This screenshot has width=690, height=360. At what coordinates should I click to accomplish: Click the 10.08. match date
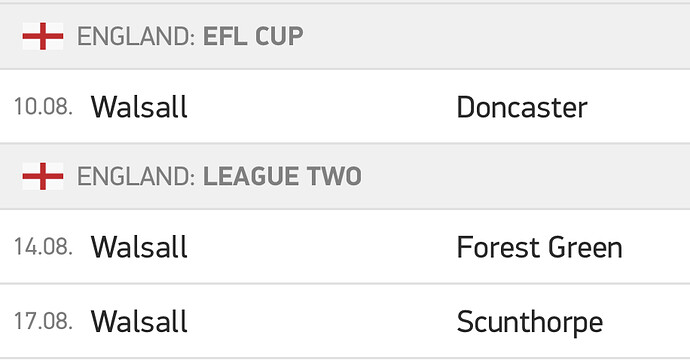point(43,107)
